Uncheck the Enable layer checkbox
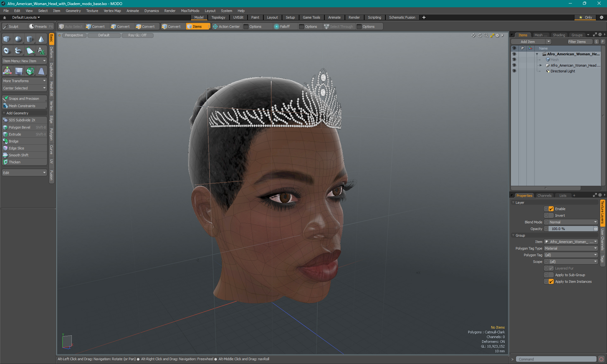 pos(551,209)
